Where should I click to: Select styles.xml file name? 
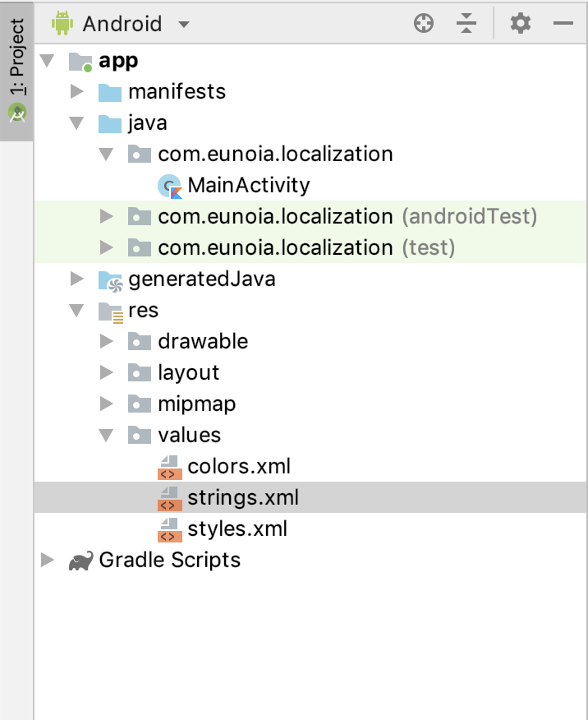[237, 529]
